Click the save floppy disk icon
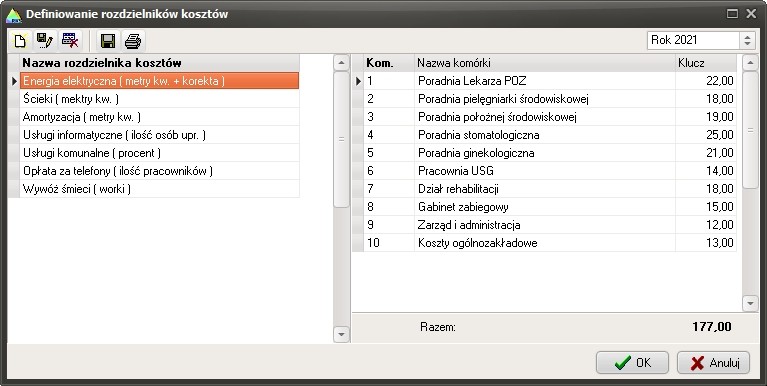Screen dimensions: 767x386 point(108,41)
